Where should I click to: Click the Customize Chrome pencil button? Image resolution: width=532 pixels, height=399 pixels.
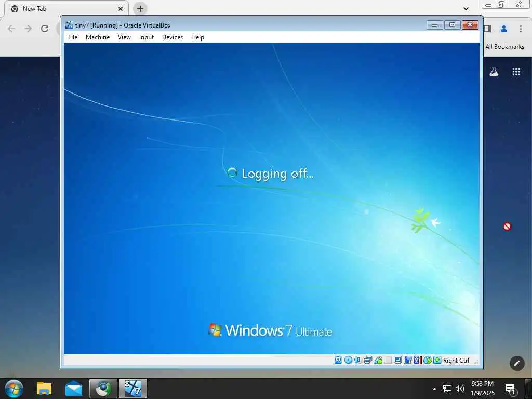coord(517,363)
